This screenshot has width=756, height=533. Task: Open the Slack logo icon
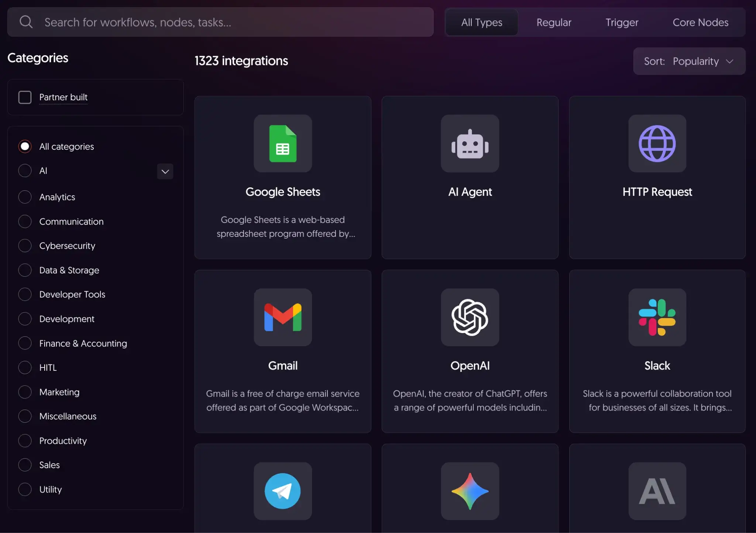[657, 317]
